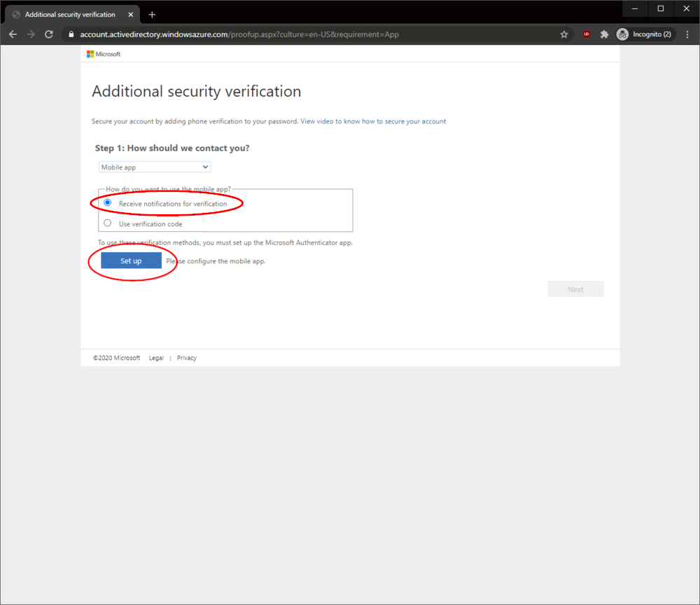Close the Chrome window
The height and width of the screenshot is (605, 700).
coord(687,8)
